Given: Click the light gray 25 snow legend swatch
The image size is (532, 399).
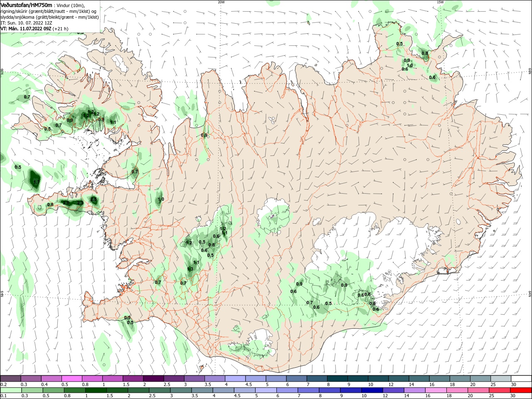Looking at the screenshot, I should 500,379.
